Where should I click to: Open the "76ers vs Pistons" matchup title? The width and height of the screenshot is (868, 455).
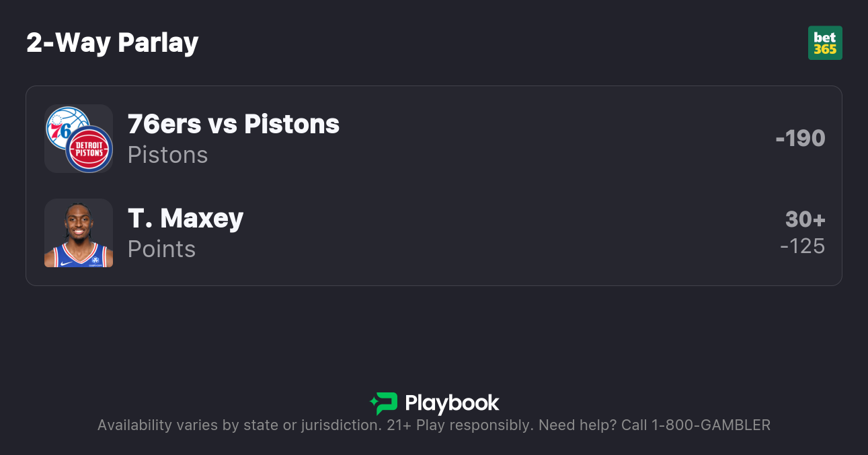point(233,124)
